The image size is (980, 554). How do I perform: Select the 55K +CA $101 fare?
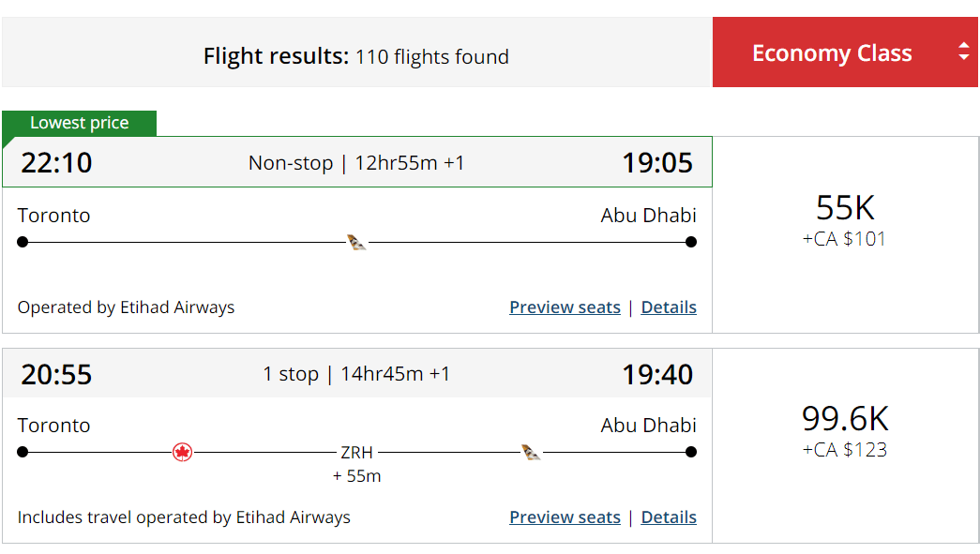tap(845, 220)
